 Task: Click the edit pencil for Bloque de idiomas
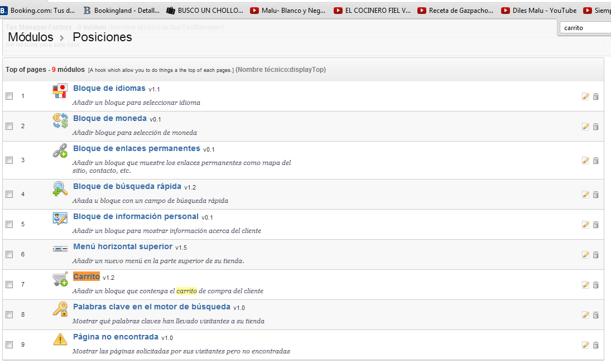tap(585, 96)
